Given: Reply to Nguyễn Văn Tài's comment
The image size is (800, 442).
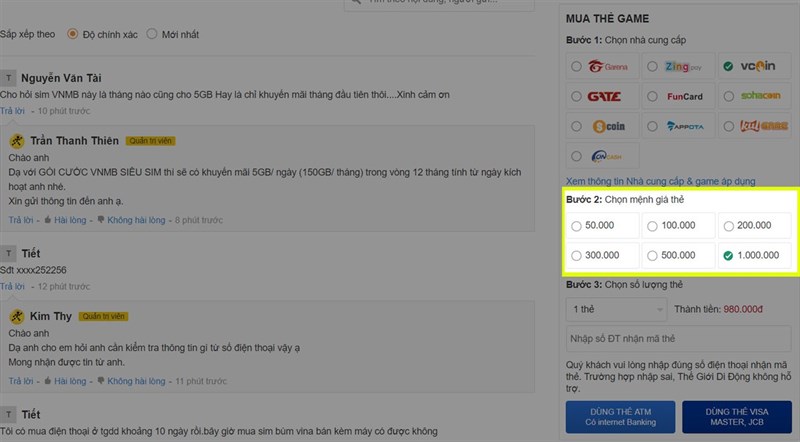Looking at the screenshot, I should click(12, 111).
